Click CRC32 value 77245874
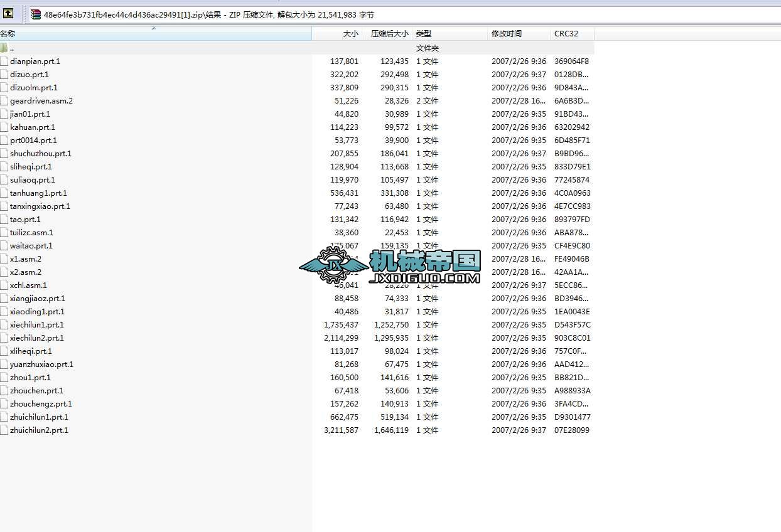Image resolution: width=781 pixels, height=532 pixels. coord(572,180)
